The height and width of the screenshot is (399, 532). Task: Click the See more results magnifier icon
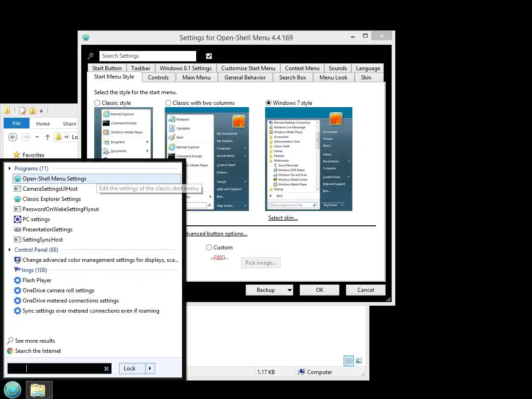point(10,341)
